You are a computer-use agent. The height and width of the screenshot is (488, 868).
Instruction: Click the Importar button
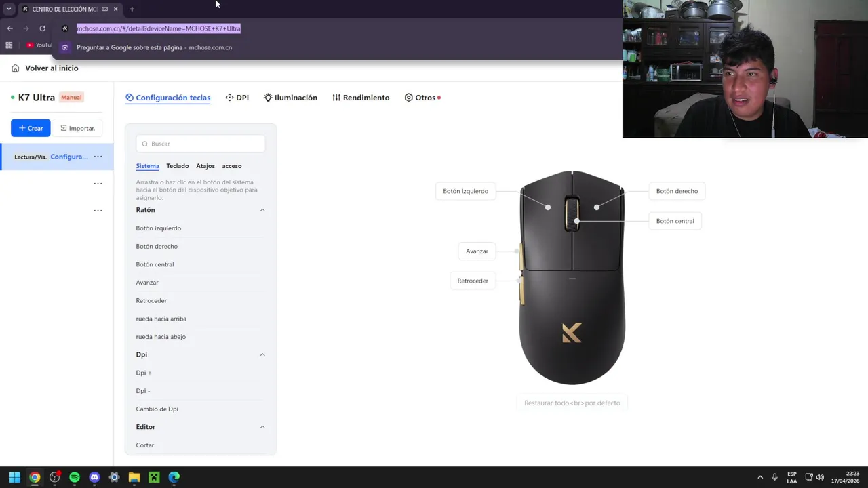77,128
